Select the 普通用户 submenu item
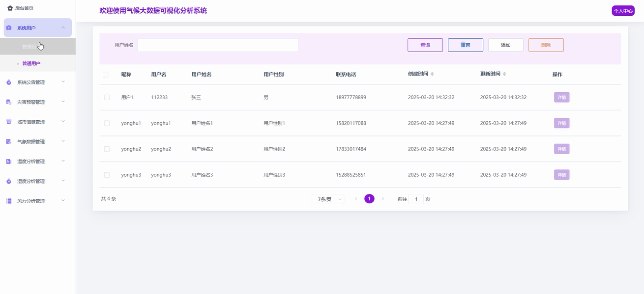Screen dimensions: 644x294 (x=38, y=63)
